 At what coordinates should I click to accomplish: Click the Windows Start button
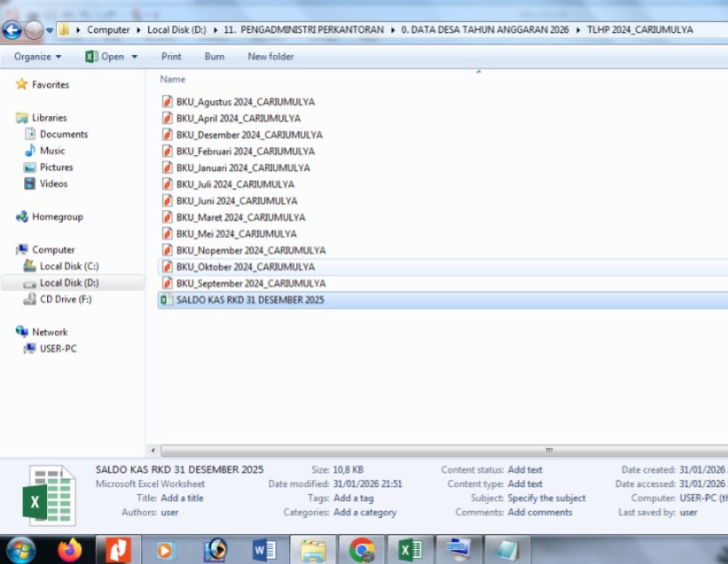click(20, 550)
